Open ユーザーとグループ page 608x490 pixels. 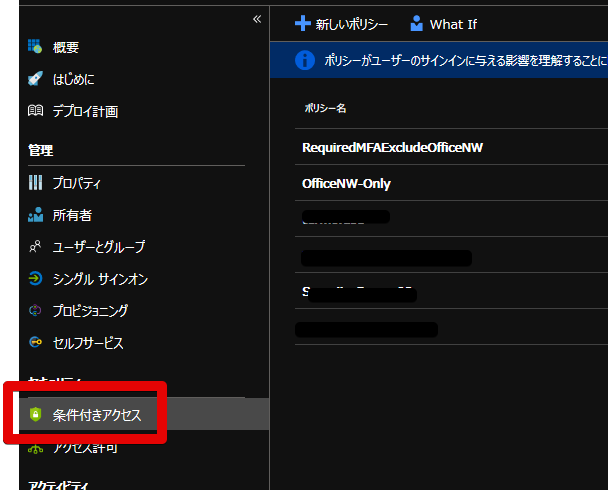99,247
